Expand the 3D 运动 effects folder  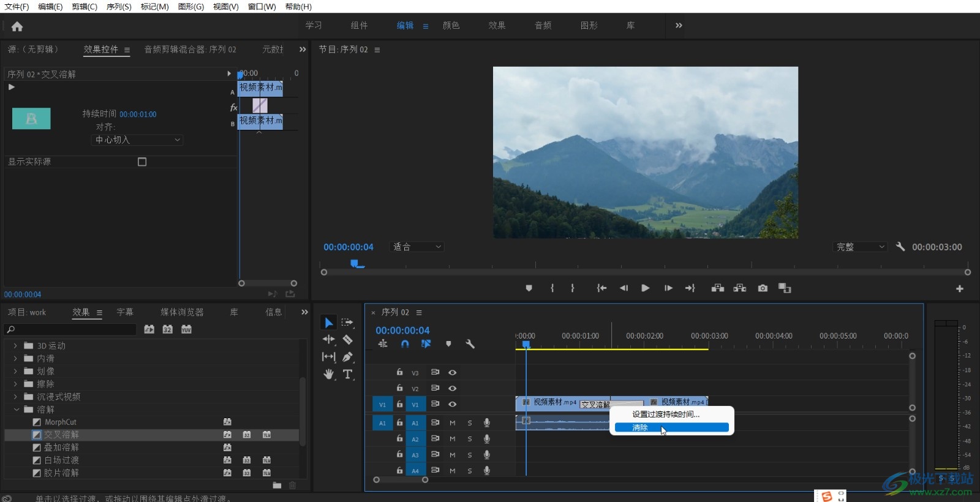point(15,346)
